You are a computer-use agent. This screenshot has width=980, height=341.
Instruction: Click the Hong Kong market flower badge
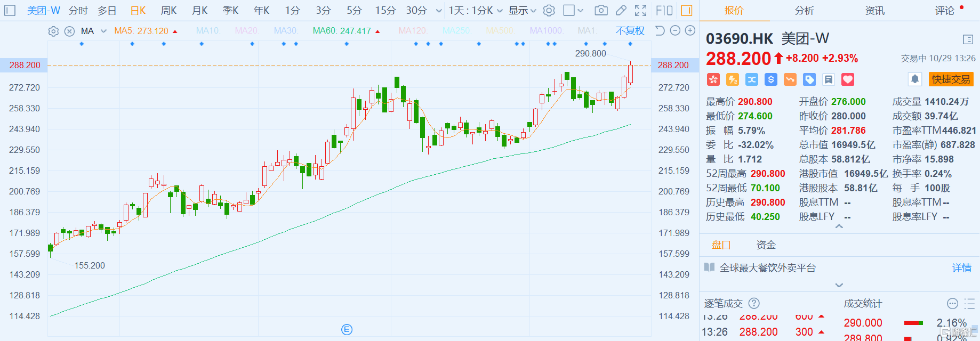pyautogui.click(x=713, y=79)
